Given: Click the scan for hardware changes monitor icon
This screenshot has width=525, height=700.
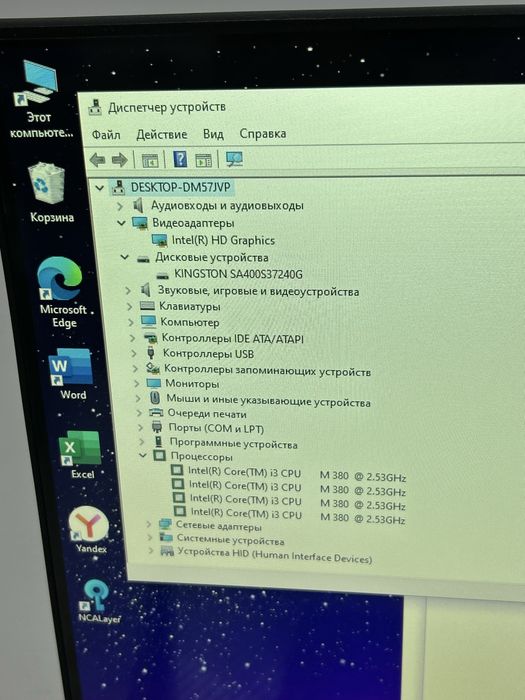Looking at the screenshot, I should click(234, 159).
